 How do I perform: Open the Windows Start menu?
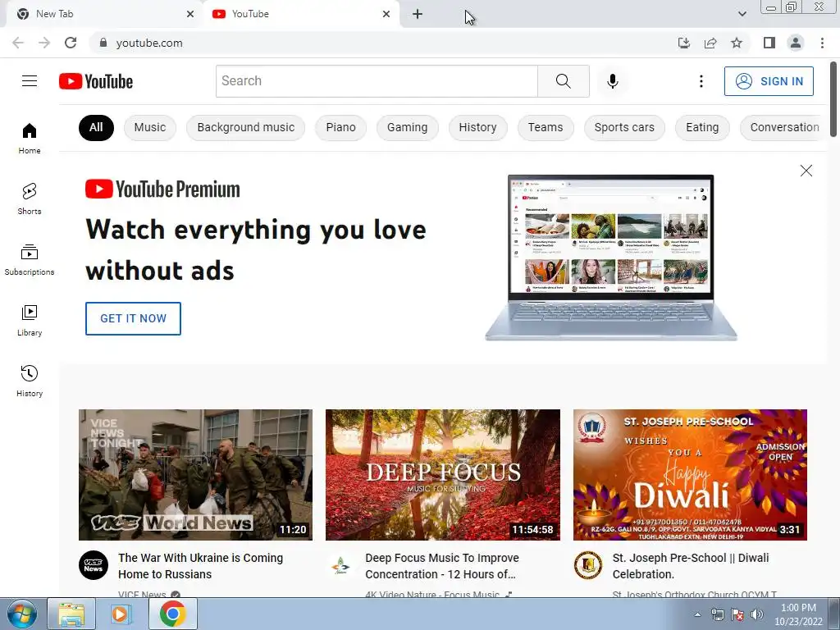click(21, 614)
